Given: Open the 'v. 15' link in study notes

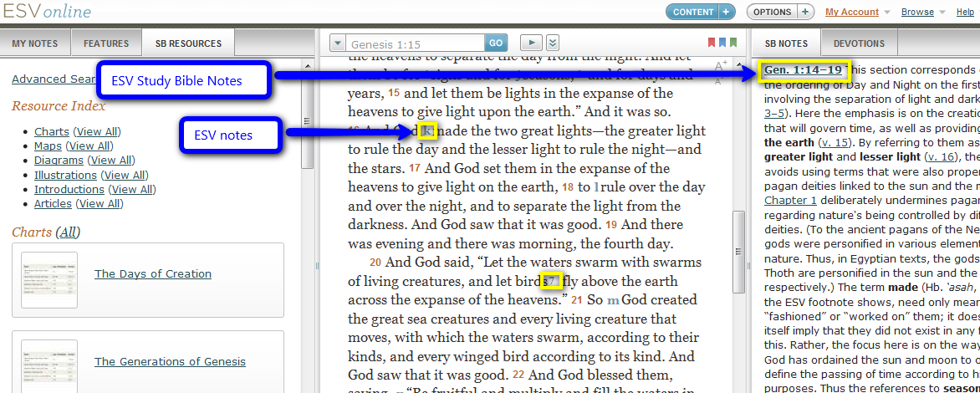Looking at the screenshot, I should [x=836, y=142].
